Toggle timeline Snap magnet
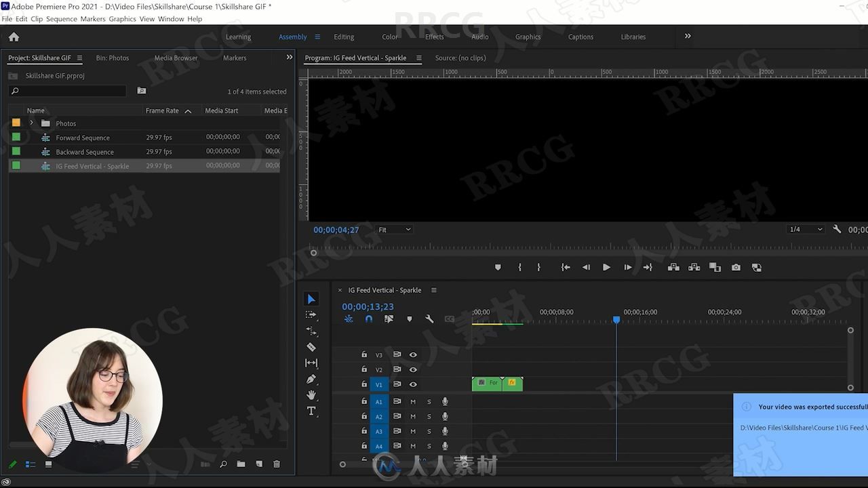The width and height of the screenshot is (868, 488). pos(369,319)
